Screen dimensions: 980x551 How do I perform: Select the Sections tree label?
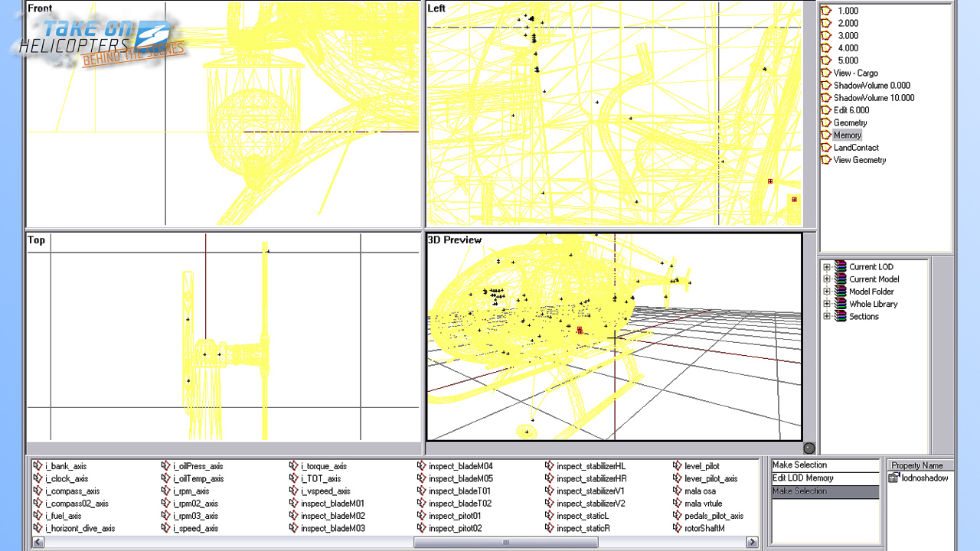point(864,316)
